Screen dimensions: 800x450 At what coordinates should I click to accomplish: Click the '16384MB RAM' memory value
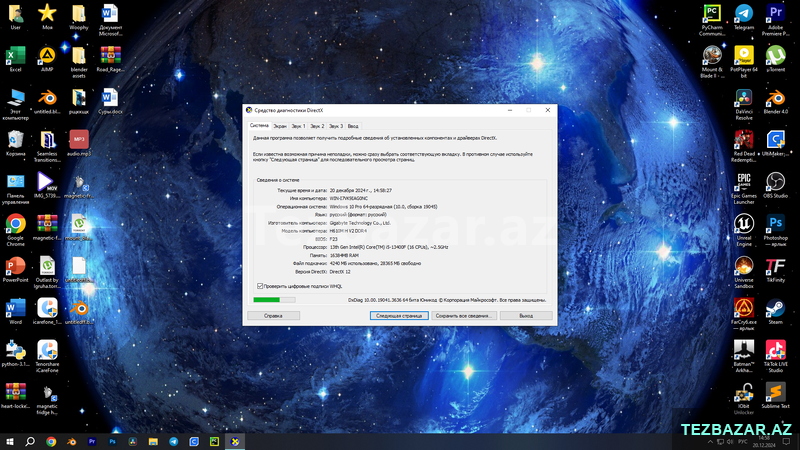[344, 255]
